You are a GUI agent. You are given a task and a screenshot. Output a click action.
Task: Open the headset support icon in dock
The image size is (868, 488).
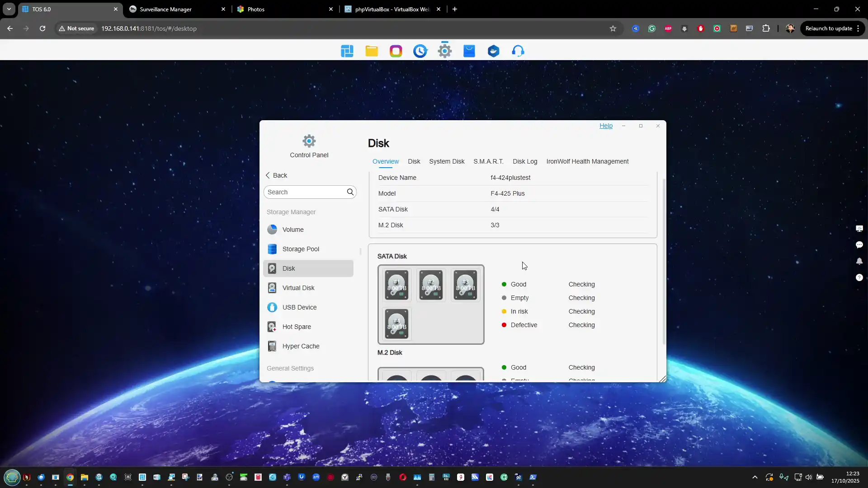pos(518,51)
